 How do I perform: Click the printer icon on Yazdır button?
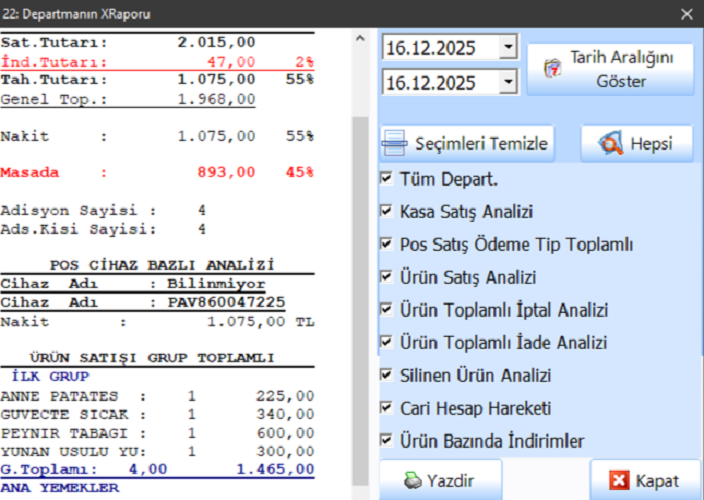(x=410, y=481)
